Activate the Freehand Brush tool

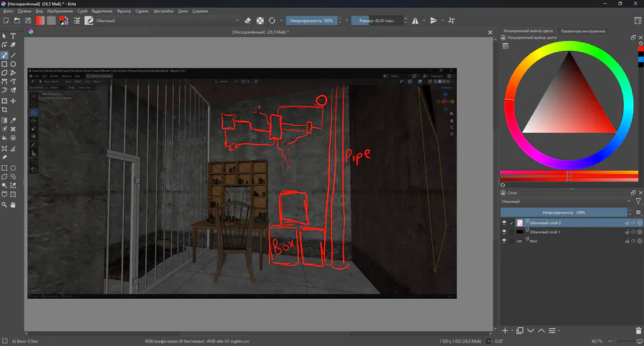click(4, 55)
